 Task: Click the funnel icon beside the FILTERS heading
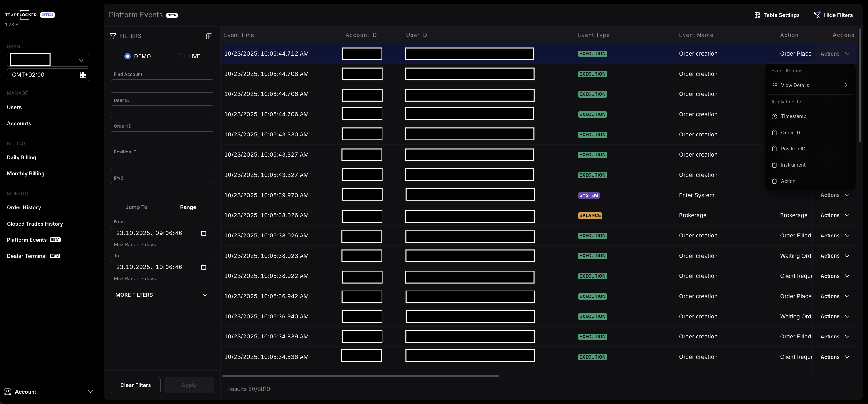tap(113, 36)
